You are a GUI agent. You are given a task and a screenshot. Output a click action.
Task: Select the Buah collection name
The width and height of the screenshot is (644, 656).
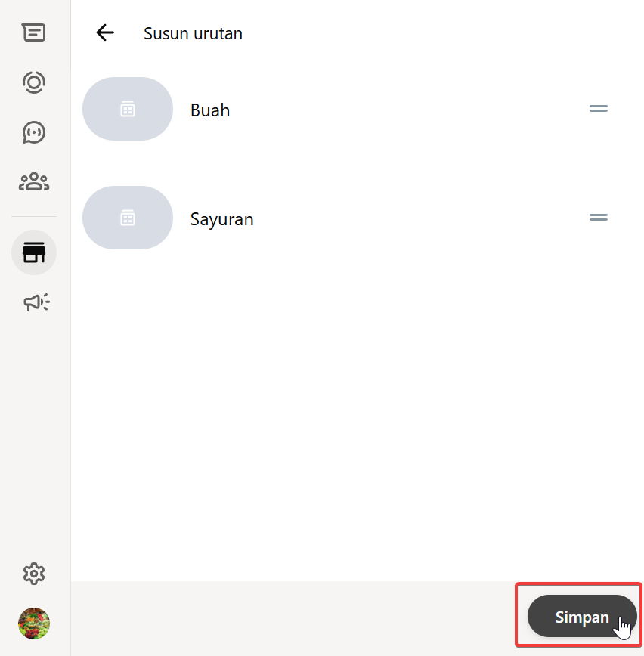pyautogui.click(x=210, y=110)
